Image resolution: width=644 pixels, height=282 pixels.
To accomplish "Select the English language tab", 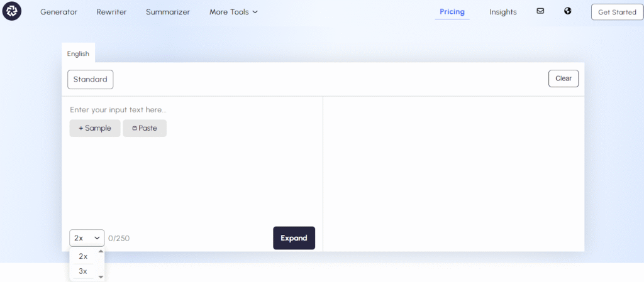I will point(78,54).
